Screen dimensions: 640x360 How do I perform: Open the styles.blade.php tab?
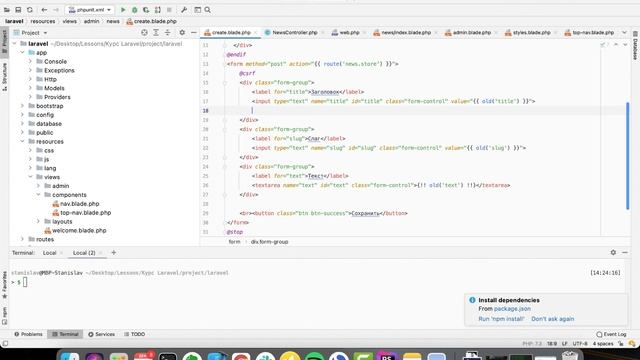[532, 33]
